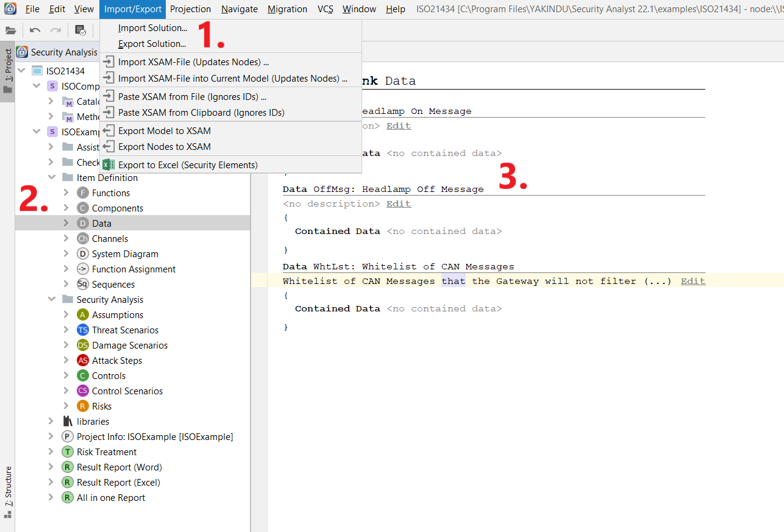Click Edit link under Headlamp On Message

[399, 126]
